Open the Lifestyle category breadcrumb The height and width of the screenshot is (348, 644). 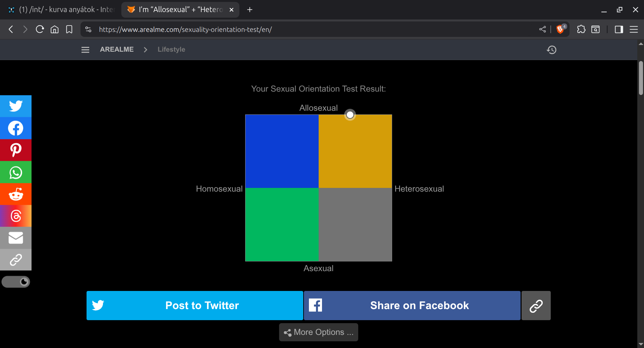171,49
